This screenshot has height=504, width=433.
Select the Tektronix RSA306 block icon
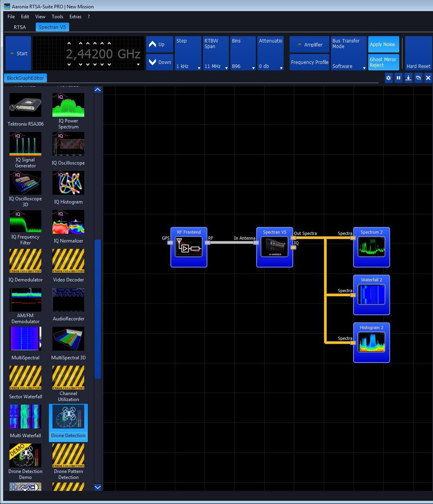[x=25, y=105]
